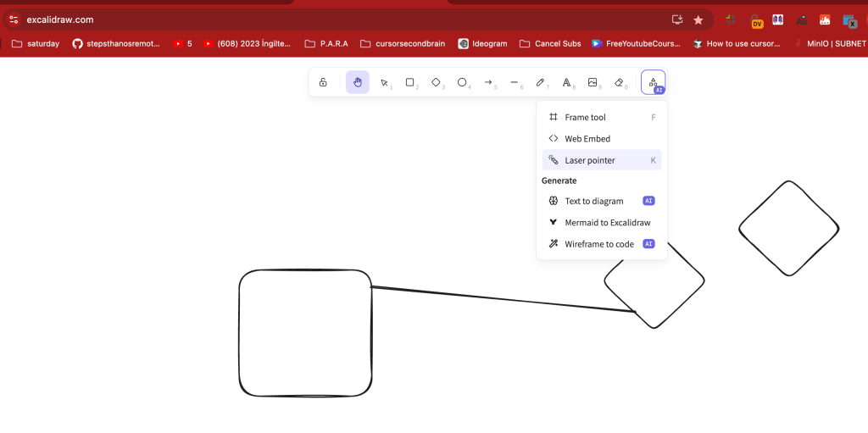Select the Ellipse tool

pyautogui.click(x=462, y=82)
